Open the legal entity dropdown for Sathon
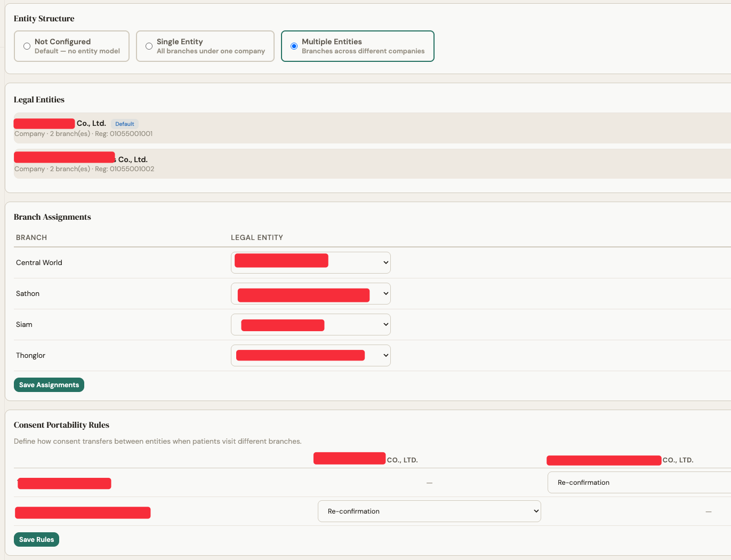The height and width of the screenshot is (560, 731). (310, 293)
